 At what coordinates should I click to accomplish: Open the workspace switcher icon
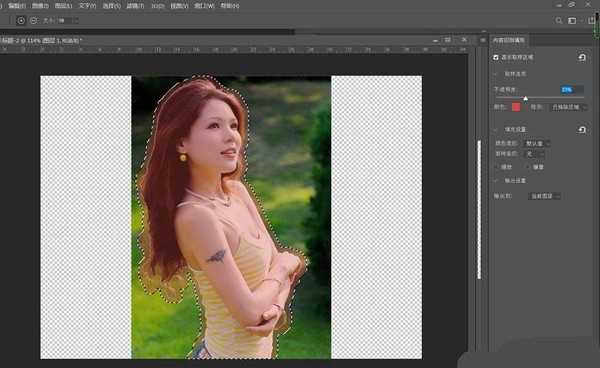572,21
